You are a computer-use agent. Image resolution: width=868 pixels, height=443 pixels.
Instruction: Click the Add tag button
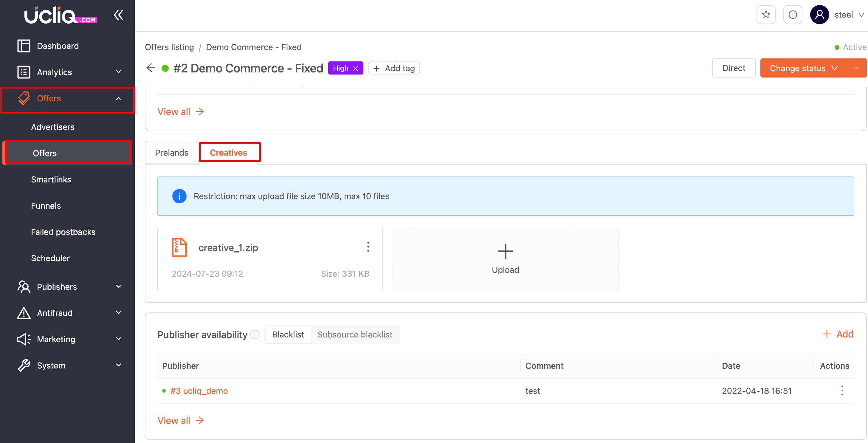pos(394,68)
